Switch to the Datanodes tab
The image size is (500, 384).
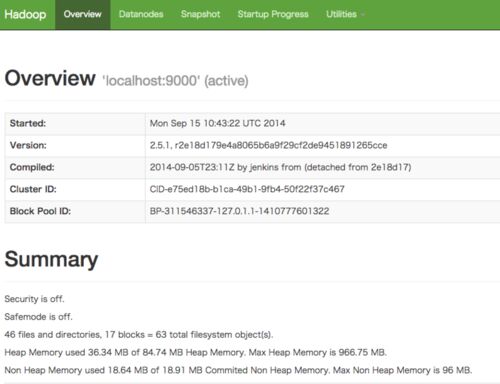pyautogui.click(x=141, y=14)
